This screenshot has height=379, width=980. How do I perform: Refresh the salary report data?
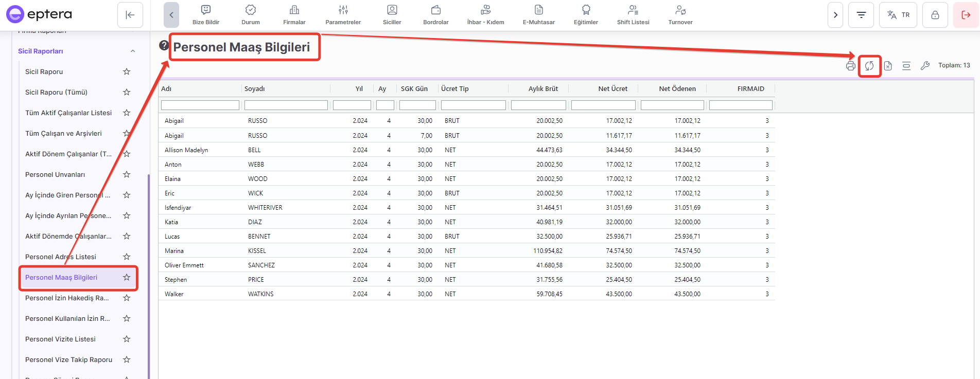[869, 66]
